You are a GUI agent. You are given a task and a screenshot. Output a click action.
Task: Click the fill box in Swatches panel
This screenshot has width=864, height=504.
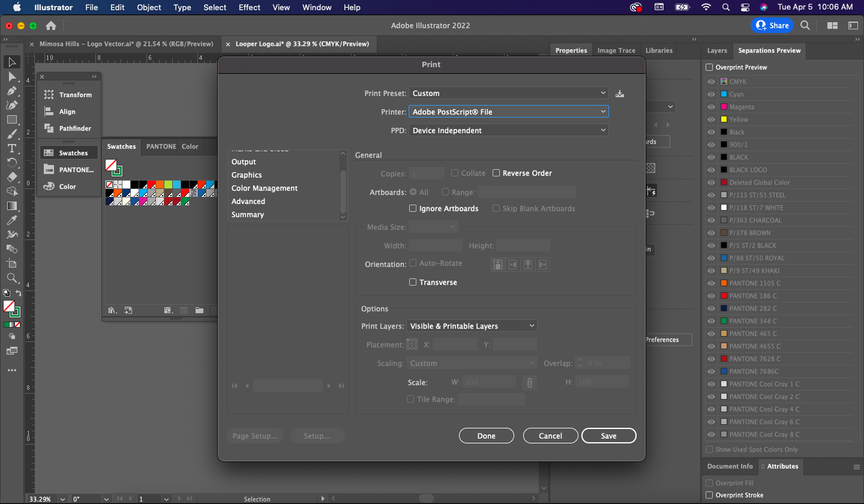[110, 164]
